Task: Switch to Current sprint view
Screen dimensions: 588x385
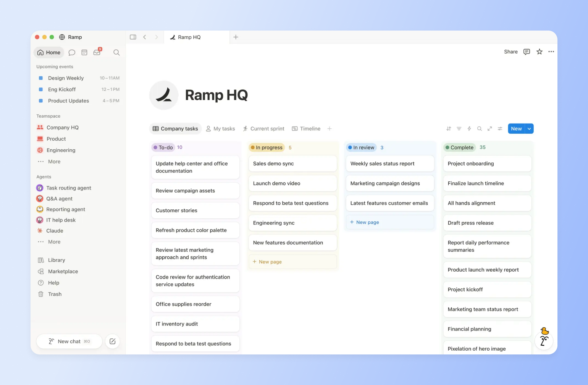Action: pyautogui.click(x=263, y=129)
